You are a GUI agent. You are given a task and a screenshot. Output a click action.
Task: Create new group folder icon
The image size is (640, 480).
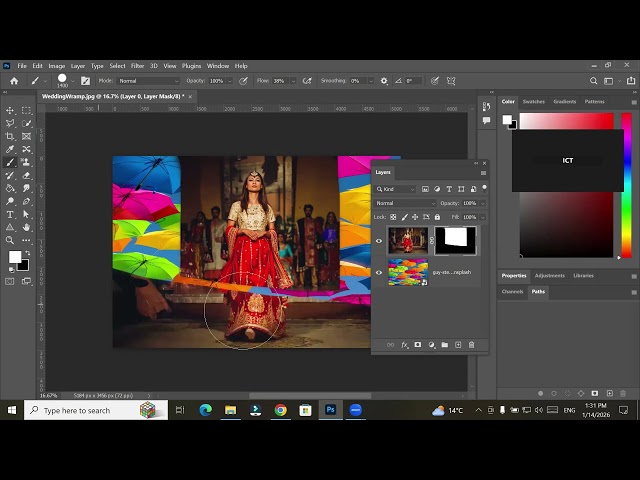[x=444, y=345]
